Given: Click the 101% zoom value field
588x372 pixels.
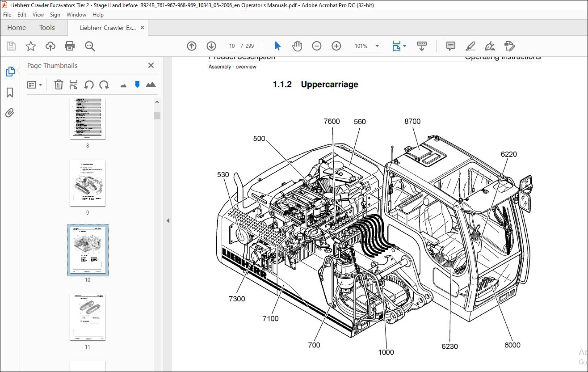Looking at the screenshot, I should point(361,46).
